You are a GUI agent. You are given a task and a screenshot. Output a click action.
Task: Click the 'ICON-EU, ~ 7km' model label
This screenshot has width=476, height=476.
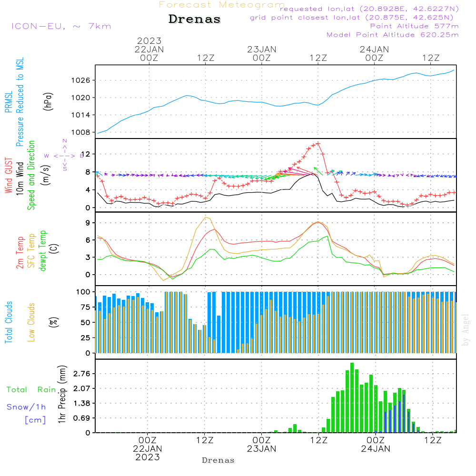click(61, 26)
